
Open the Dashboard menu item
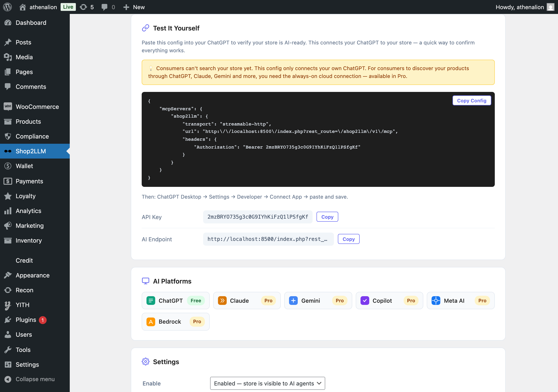point(35,23)
